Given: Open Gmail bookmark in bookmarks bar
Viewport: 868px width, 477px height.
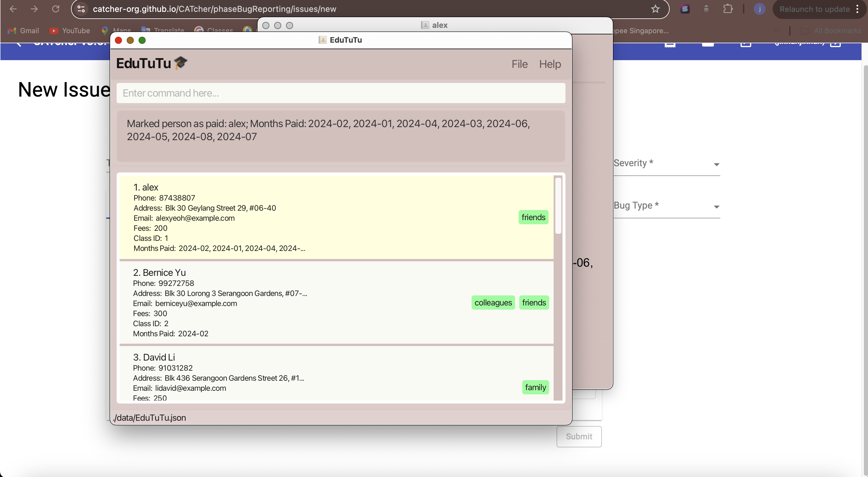Looking at the screenshot, I should (23, 31).
